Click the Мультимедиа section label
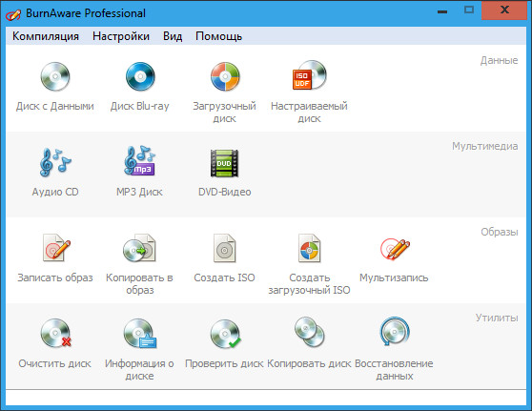The image size is (532, 411). (x=485, y=146)
